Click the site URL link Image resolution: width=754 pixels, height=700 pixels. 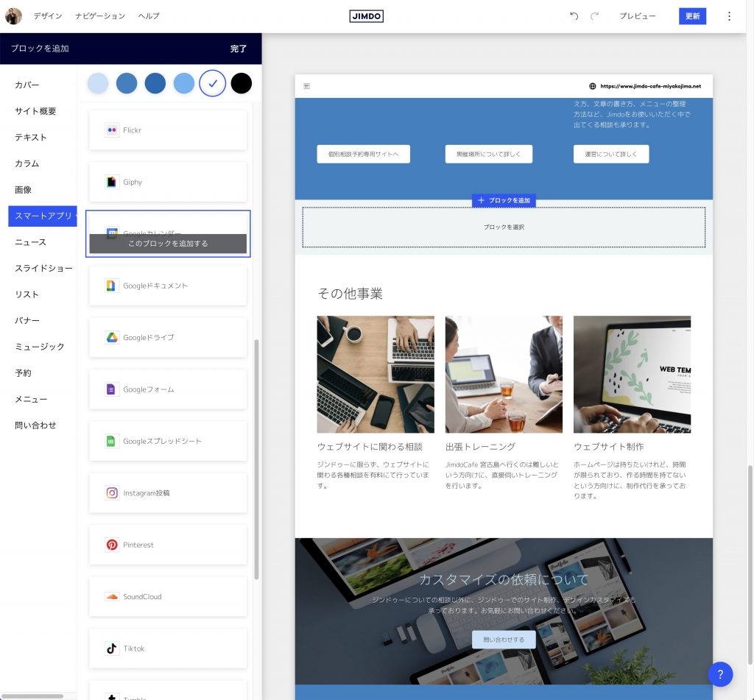tap(651, 86)
